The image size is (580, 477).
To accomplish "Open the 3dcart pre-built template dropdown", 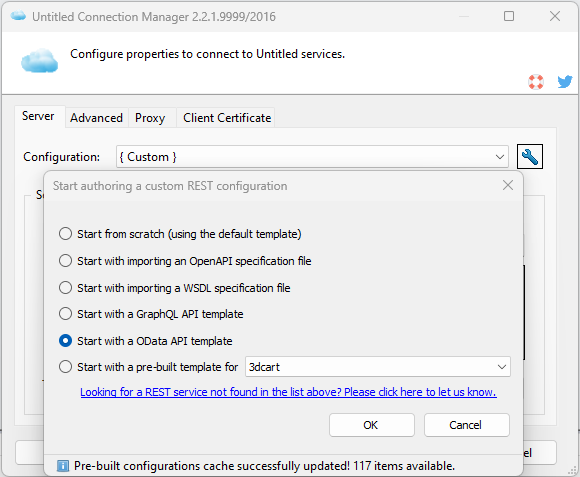I will click(x=378, y=367).
